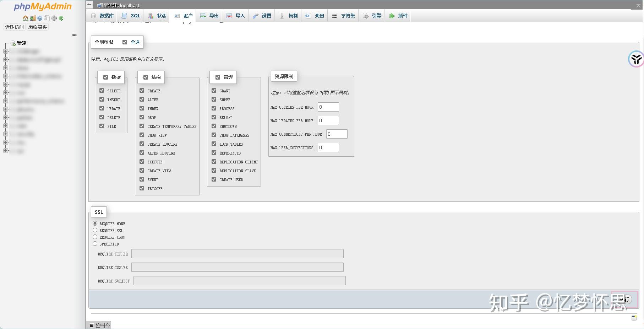Open navigation settings gear icon
This screenshot has height=329, width=644.
click(x=54, y=18)
